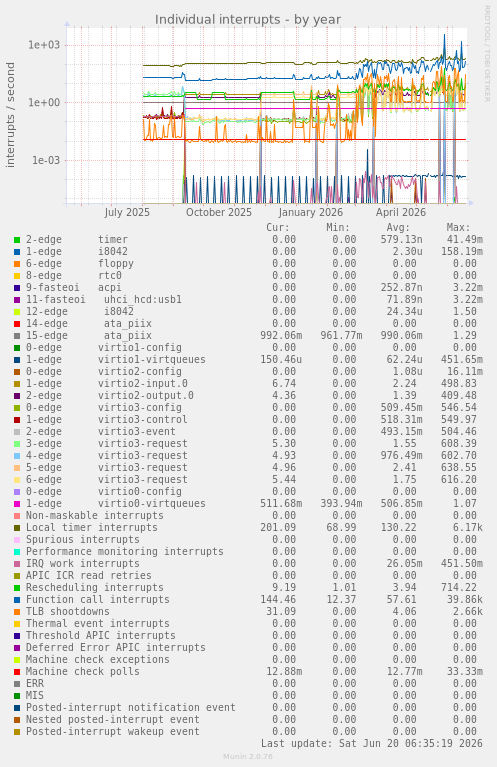Click the y-axis label interrupts / second

[10, 115]
